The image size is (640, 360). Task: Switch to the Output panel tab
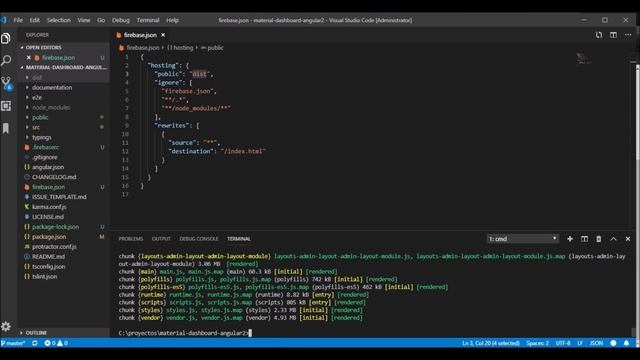point(161,239)
